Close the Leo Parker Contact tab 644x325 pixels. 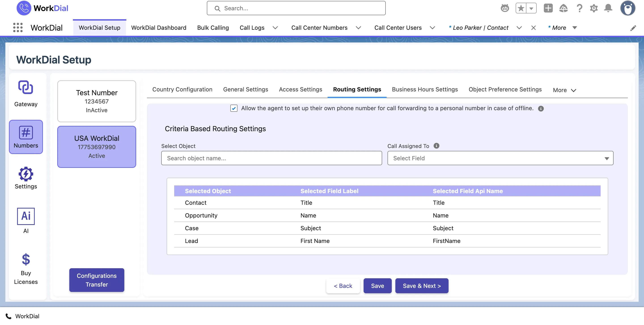(533, 28)
